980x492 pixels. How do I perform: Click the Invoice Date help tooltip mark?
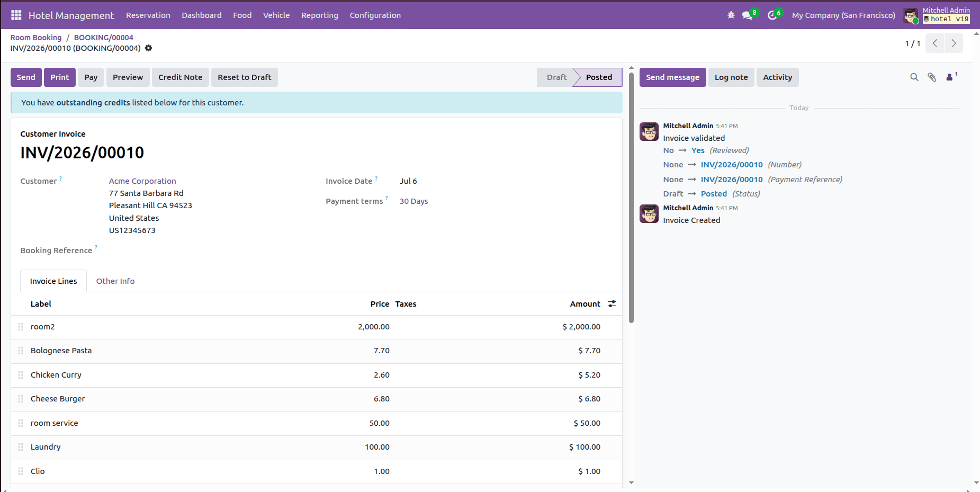(376, 178)
